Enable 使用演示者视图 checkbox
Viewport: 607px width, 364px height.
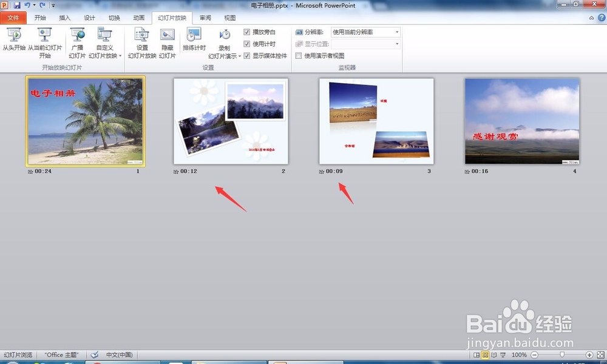(x=299, y=56)
